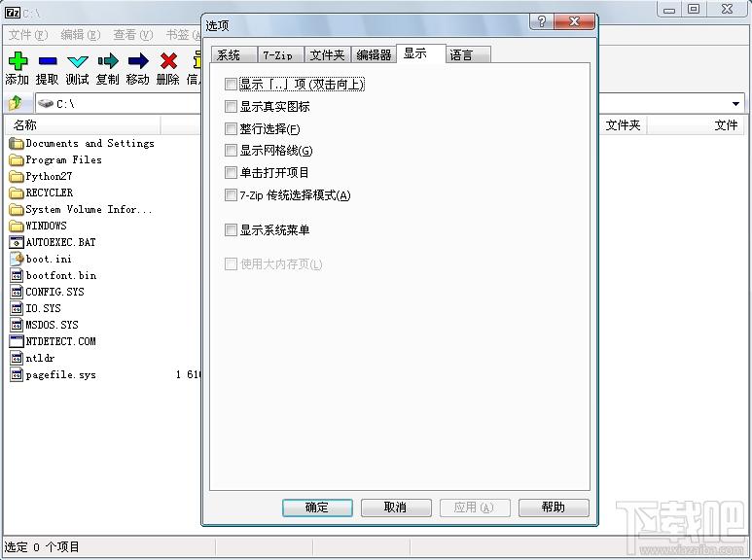
Task: Toggle the 显示网格线(G) checkbox
Action: click(231, 151)
